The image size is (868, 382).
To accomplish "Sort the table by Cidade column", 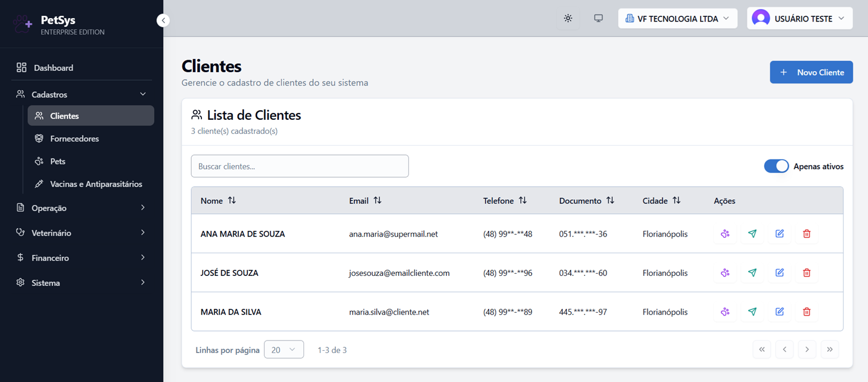I will [x=661, y=200].
